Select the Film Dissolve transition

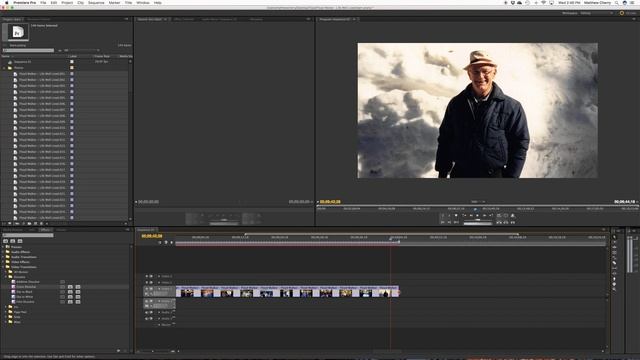[x=25, y=302]
